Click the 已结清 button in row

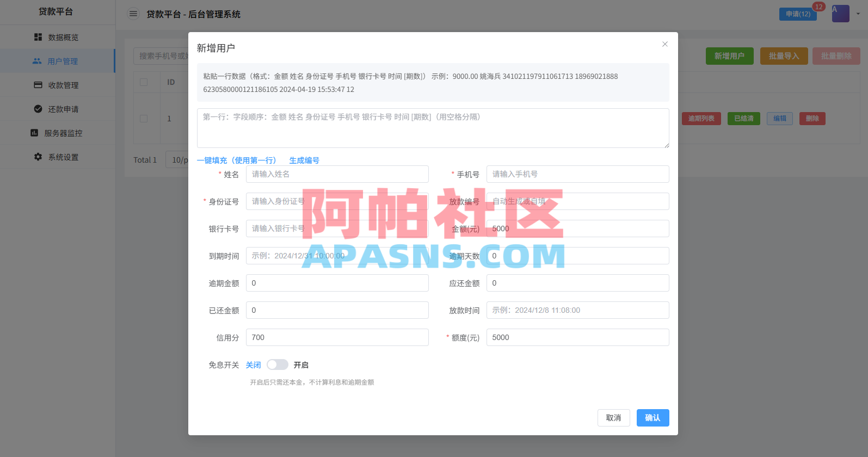click(x=744, y=119)
